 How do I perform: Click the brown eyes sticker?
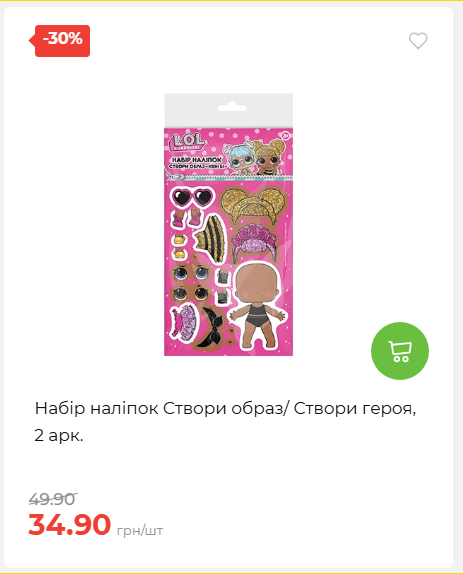tap(191, 293)
